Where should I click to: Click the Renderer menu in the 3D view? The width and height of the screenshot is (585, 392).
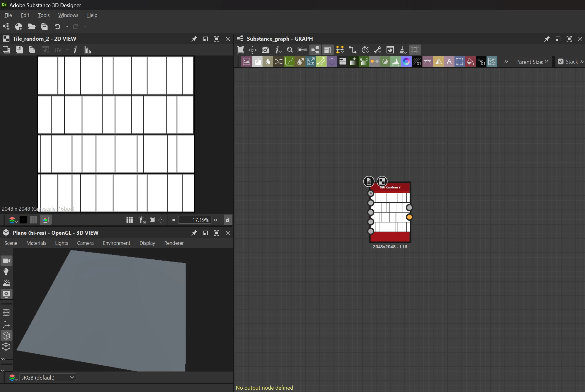coord(174,243)
